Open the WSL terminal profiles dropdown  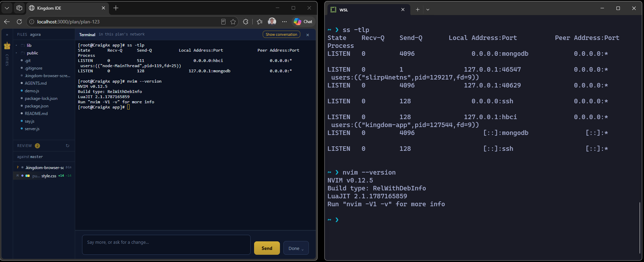click(x=428, y=10)
